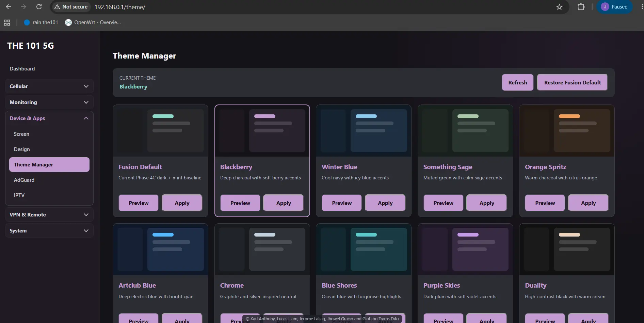The height and width of the screenshot is (323, 644).
Task: Expand the Cellular menu section
Action: pos(49,86)
